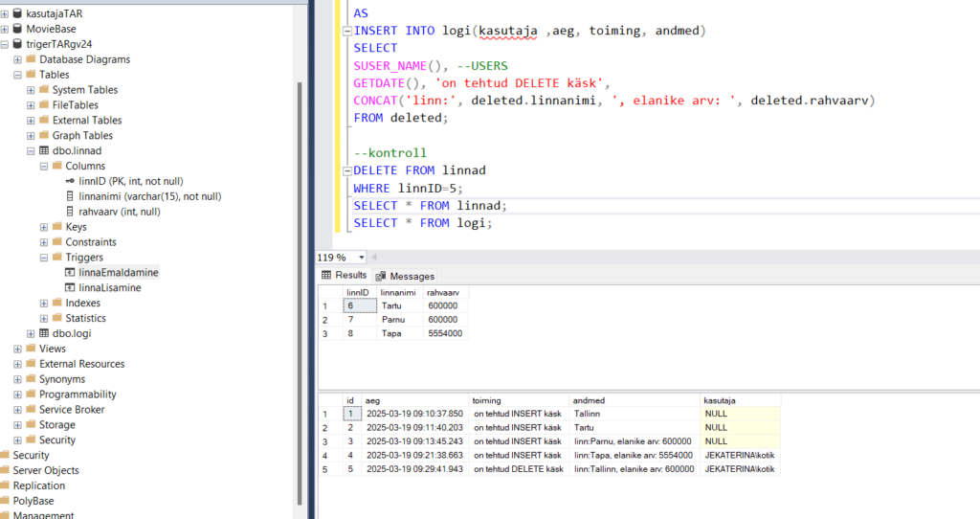Expand the kasutajaTAR database node
Image resolution: width=980 pixels, height=519 pixels.
(x=5, y=13)
